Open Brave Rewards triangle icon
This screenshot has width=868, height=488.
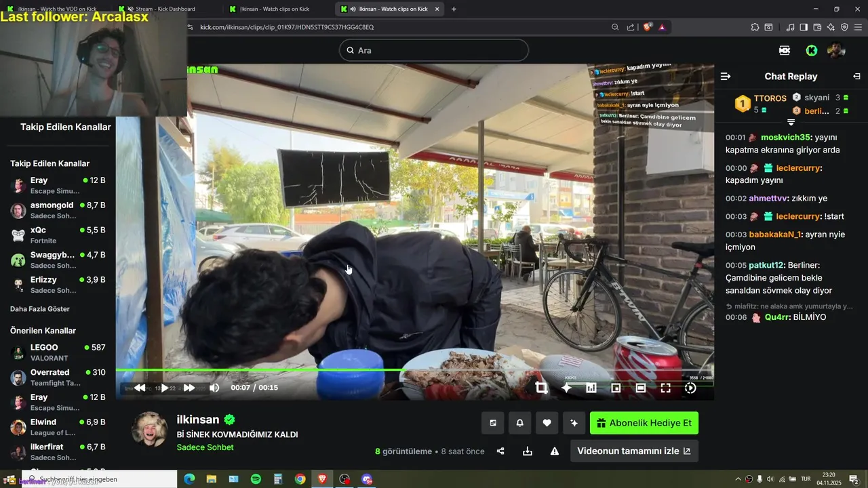(662, 27)
